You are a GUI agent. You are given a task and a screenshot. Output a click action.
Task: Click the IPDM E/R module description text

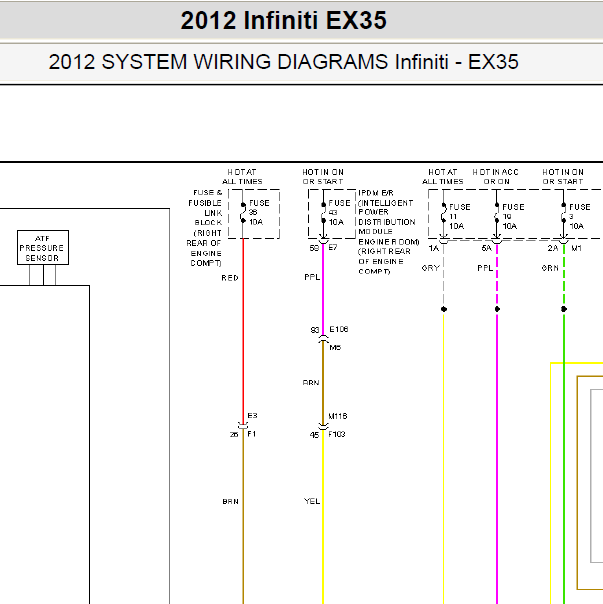[388, 232]
